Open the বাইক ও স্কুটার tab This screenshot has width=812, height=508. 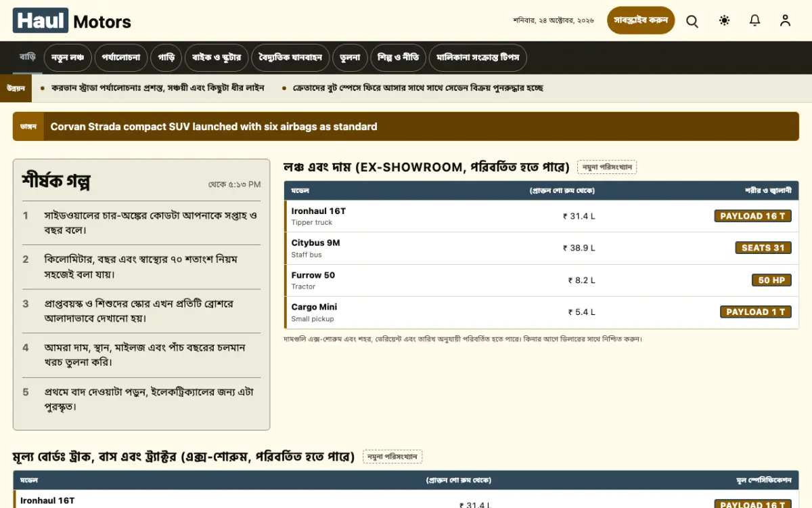pos(217,58)
